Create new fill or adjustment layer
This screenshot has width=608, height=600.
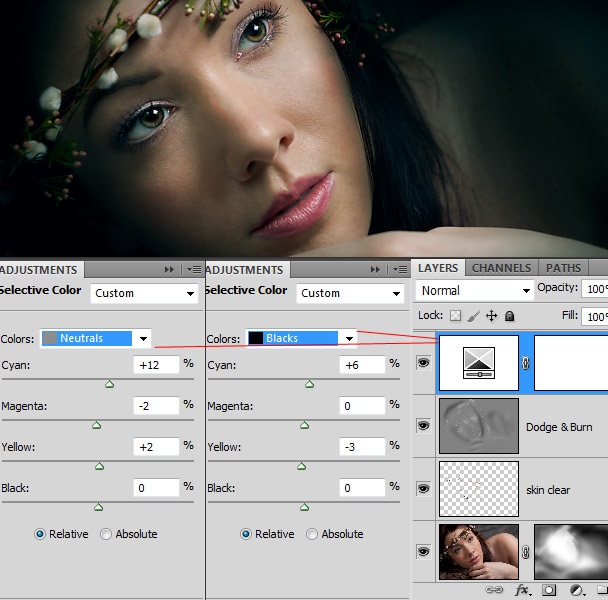[577, 590]
